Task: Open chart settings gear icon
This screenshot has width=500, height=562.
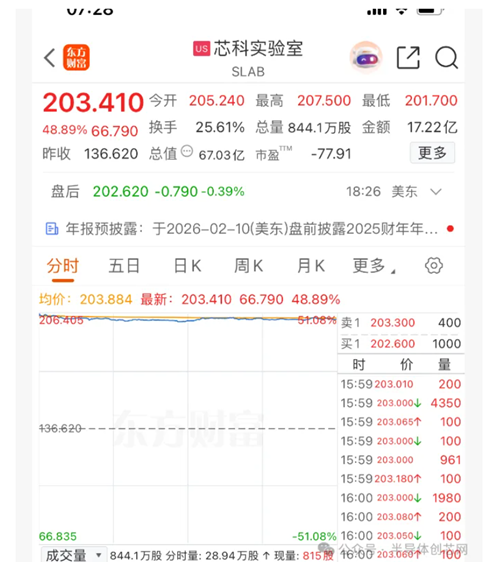Action: 434,266
